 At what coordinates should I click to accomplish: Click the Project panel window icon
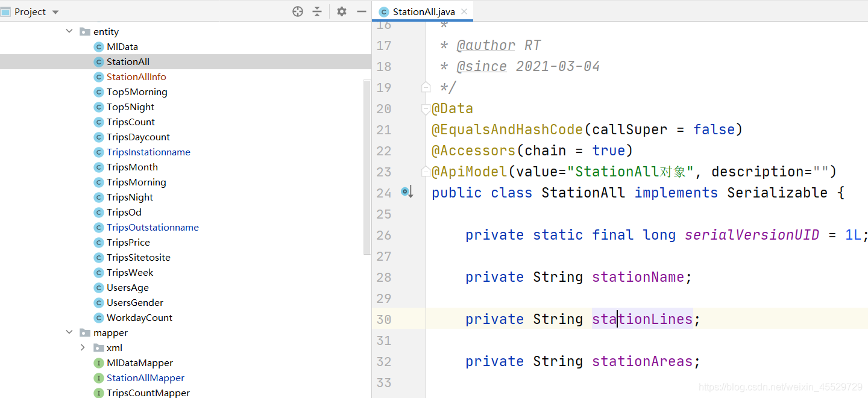[6, 11]
